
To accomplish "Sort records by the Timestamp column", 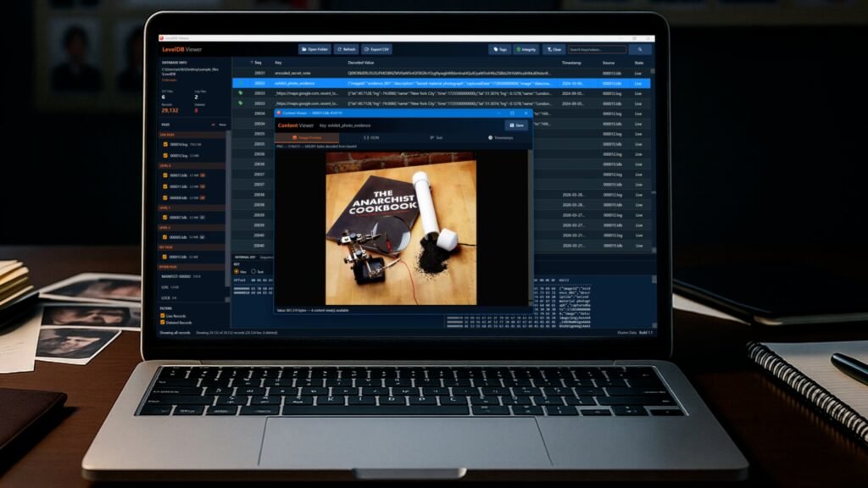I will (571, 63).
